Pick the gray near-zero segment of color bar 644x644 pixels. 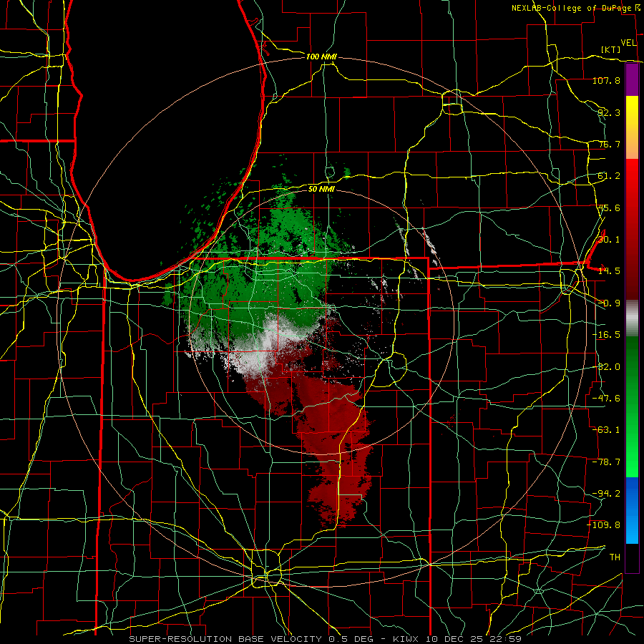[x=632, y=318]
